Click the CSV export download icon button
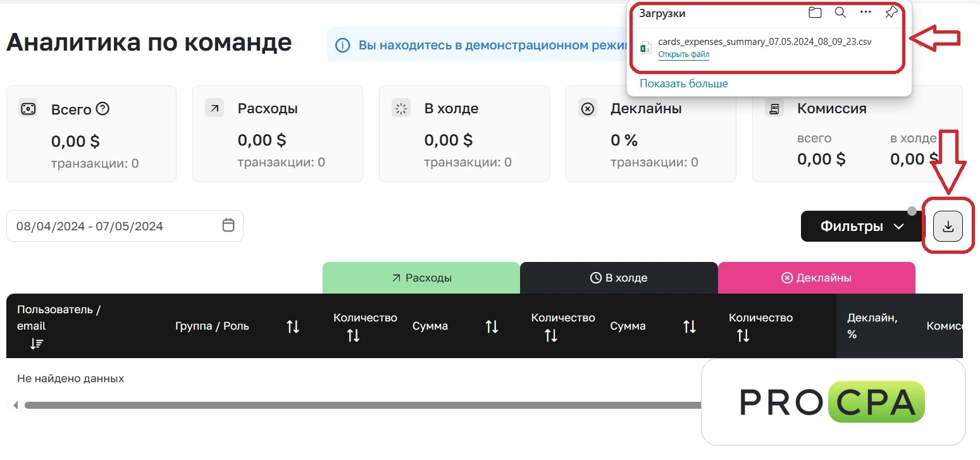The height and width of the screenshot is (460, 980). 948,227
